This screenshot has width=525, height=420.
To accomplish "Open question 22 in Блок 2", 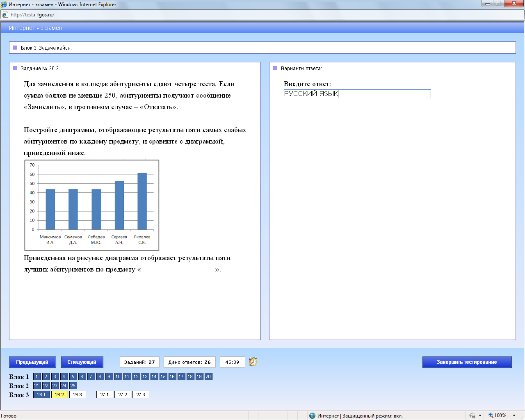I will (x=46, y=386).
